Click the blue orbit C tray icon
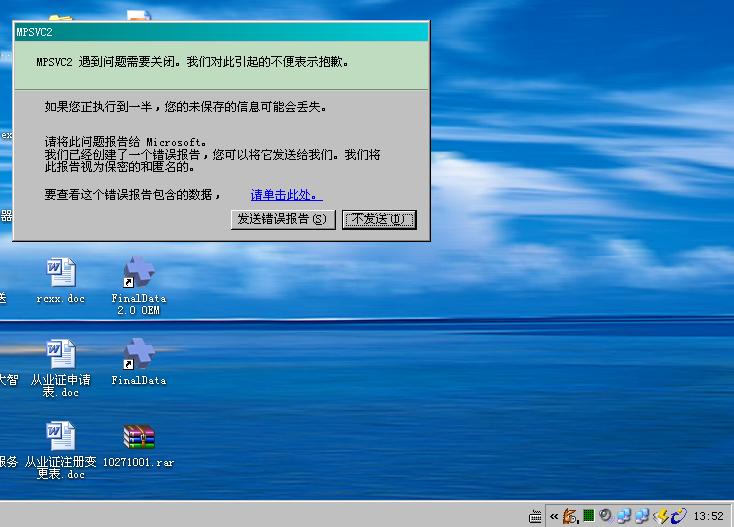Viewport: 734px width, 527px height. pos(678,516)
